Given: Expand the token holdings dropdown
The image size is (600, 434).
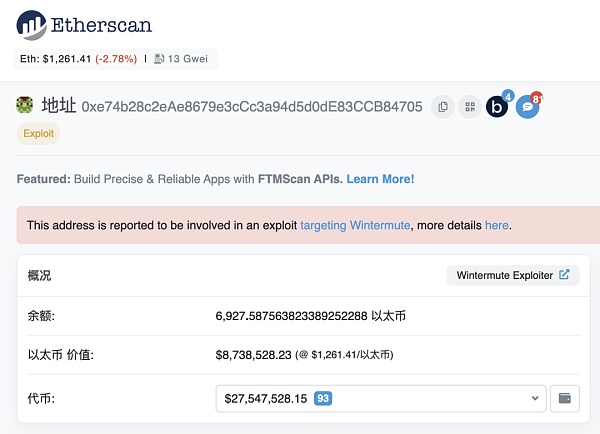Looking at the screenshot, I should pyautogui.click(x=380, y=398).
